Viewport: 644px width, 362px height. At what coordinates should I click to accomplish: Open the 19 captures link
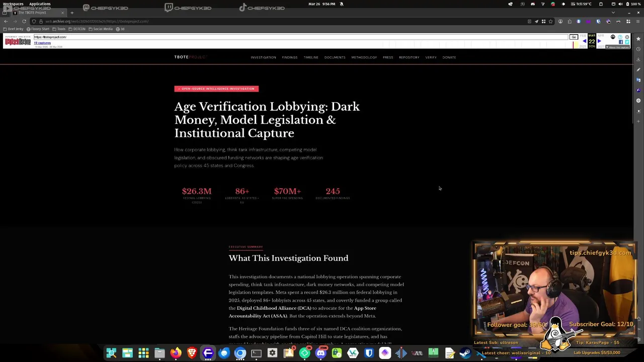pyautogui.click(x=42, y=43)
